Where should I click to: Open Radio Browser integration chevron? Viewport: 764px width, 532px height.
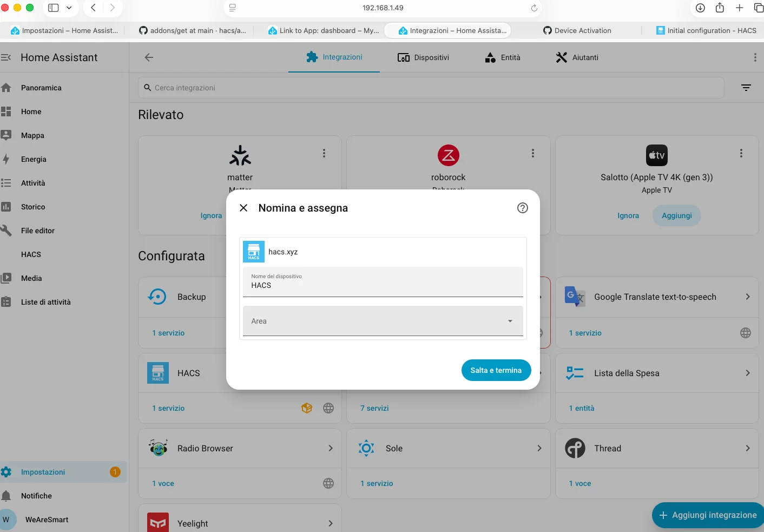click(330, 448)
